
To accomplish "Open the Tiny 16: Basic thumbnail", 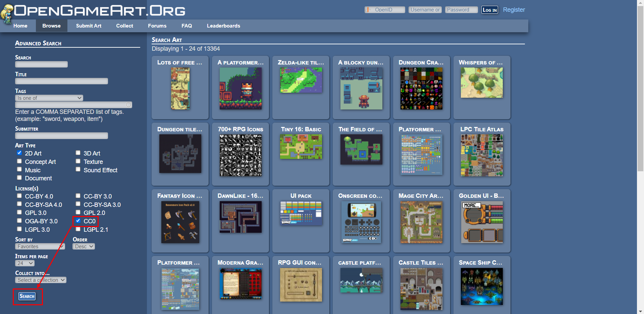I will pos(301,147).
